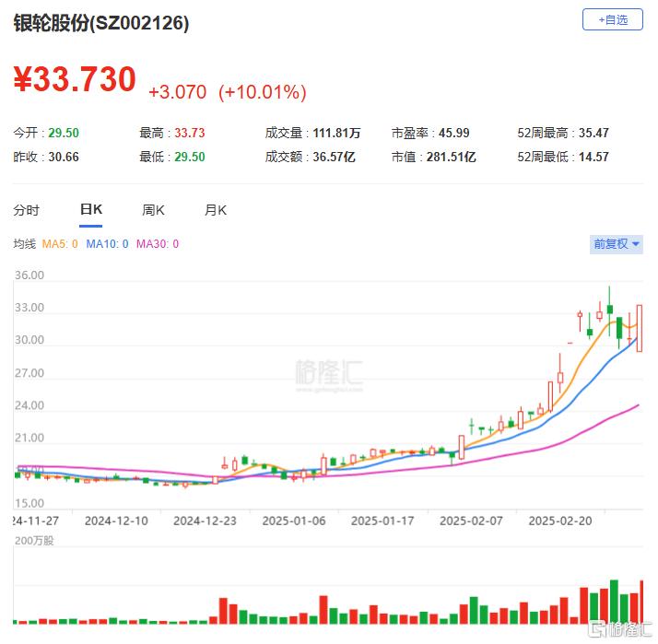This screenshot has width=658, height=644.
Task: Click the 2024-12-23 date axis label
Action: (205, 521)
